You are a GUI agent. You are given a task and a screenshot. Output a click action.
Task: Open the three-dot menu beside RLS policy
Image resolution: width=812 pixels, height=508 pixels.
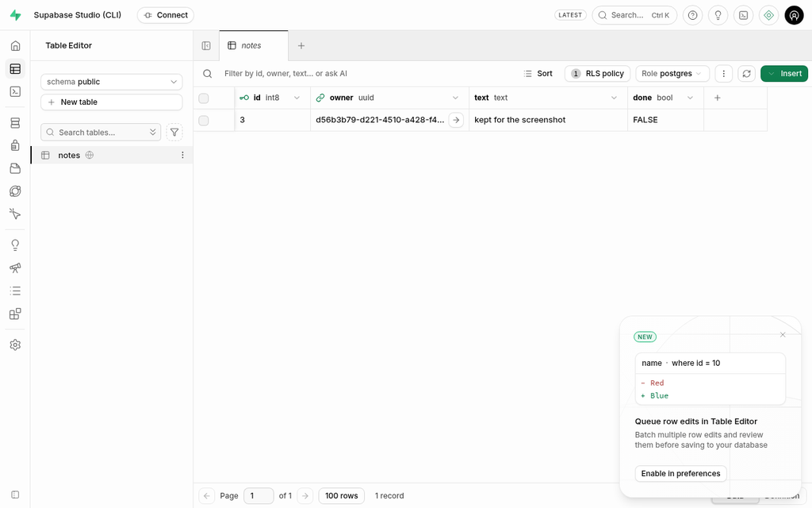(723, 74)
